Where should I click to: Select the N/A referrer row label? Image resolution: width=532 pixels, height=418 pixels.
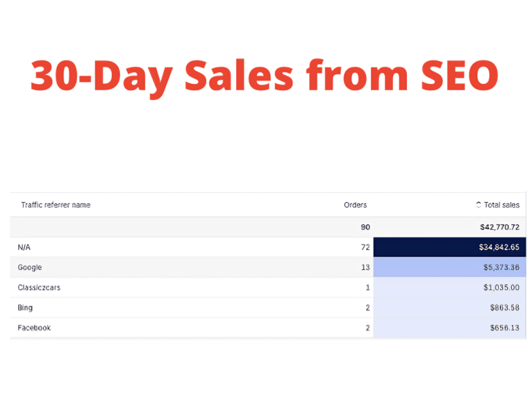point(24,247)
